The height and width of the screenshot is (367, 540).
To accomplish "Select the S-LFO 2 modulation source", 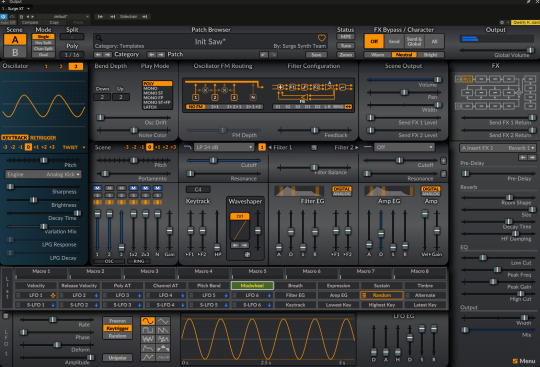I will [x=79, y=305].
